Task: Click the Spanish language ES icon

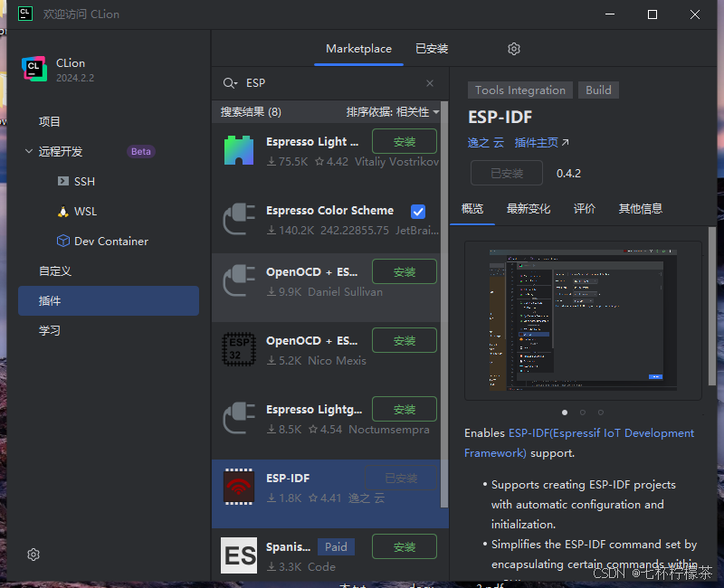Action: click(239, 555)
